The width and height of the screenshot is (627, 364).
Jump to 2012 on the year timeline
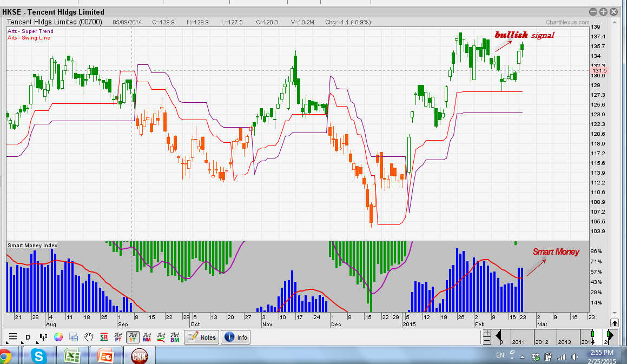coord(542,342)
